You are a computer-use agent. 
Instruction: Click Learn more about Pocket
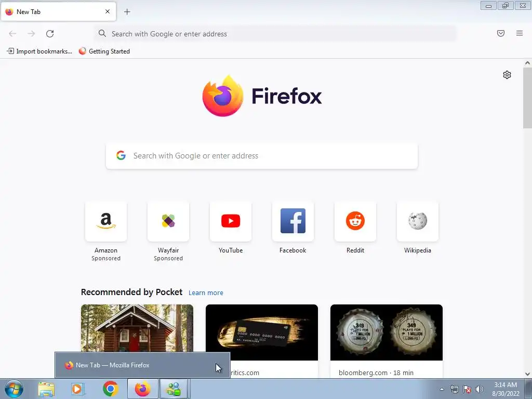click(206, 293)
